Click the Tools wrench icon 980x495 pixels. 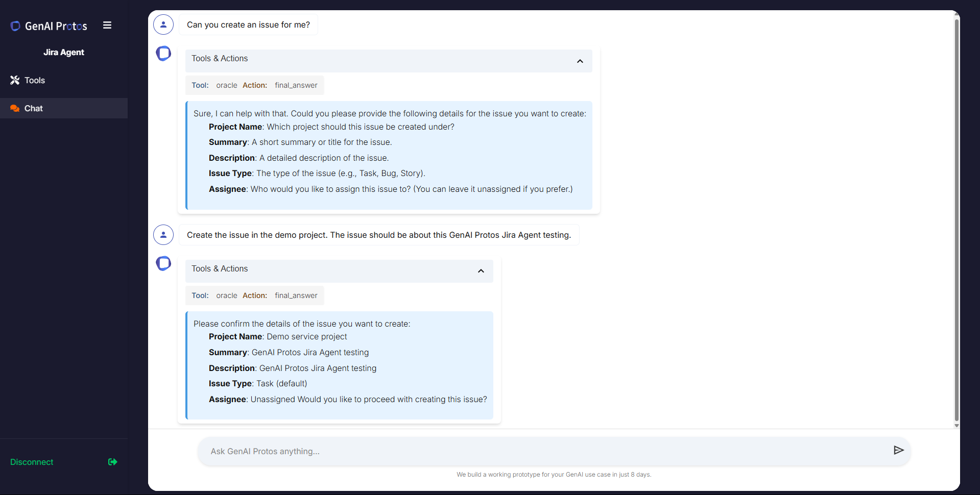click(x=15, y=80)
